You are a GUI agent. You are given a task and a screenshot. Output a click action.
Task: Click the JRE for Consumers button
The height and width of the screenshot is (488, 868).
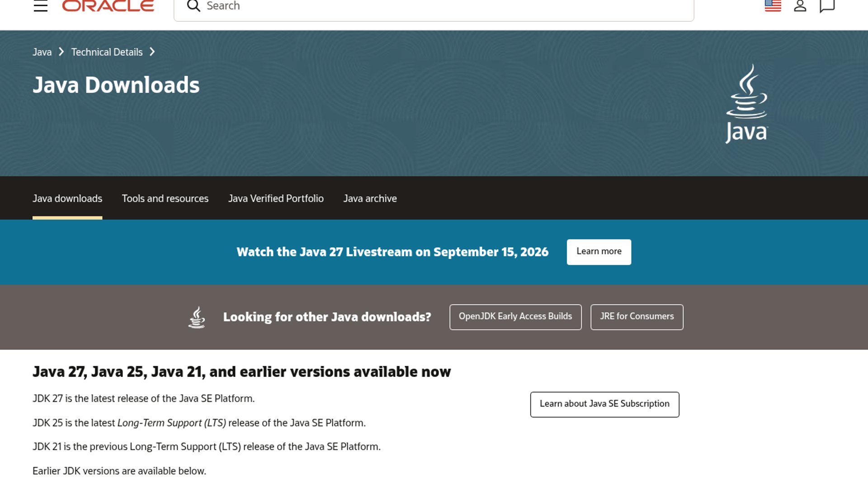click(637, 317)
